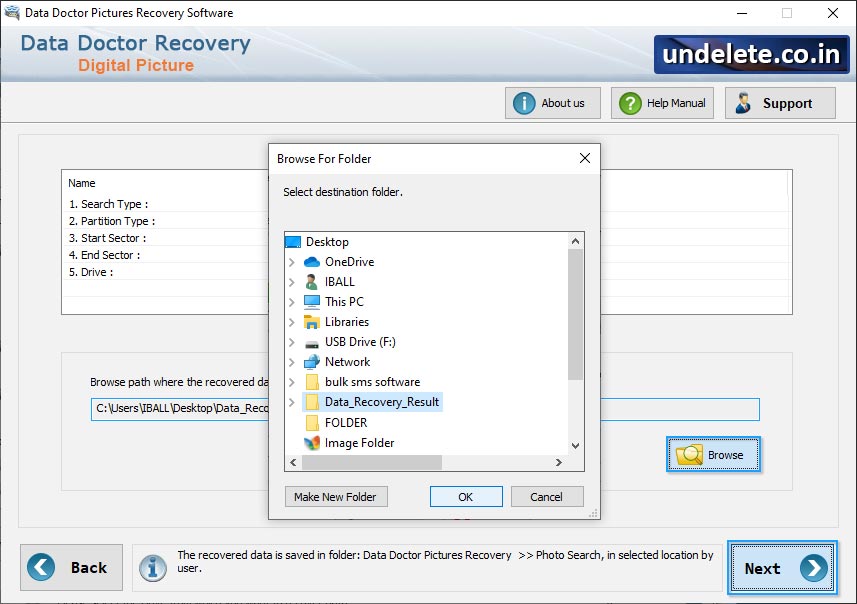
Task: Select the Network tree item
Action: 347,362
